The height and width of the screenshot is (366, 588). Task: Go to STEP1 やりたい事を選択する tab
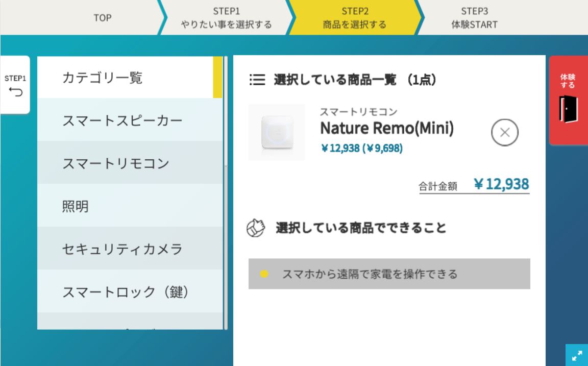point(226,18)
